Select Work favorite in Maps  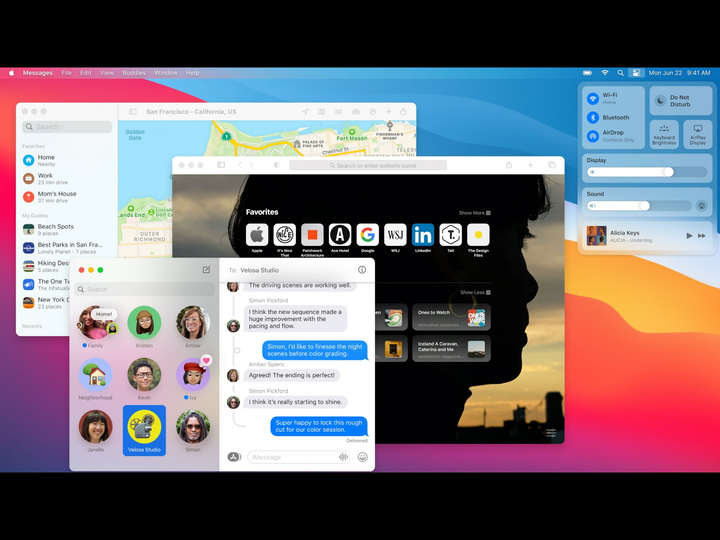pyautogui.click(x=67, y=179)
